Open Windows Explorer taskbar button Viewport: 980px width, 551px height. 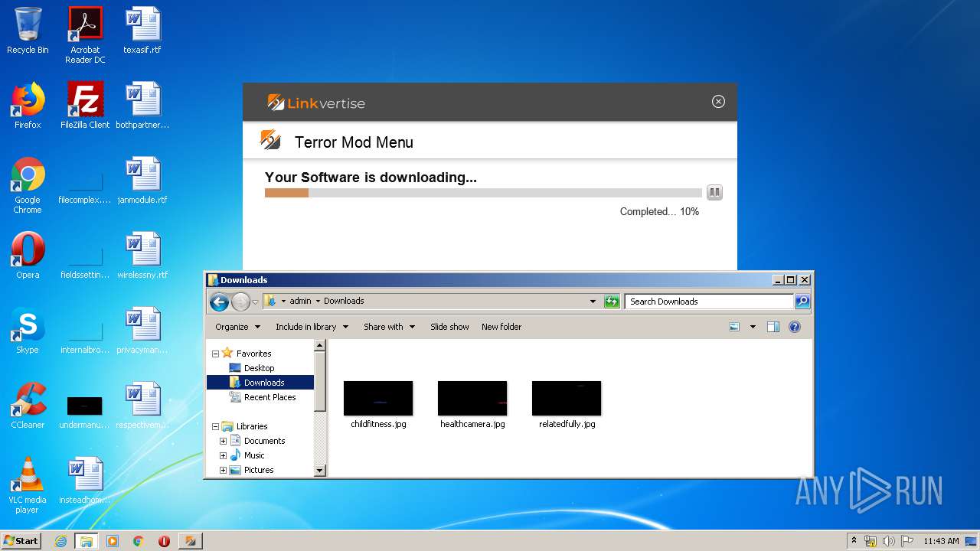tap(86, 541)
